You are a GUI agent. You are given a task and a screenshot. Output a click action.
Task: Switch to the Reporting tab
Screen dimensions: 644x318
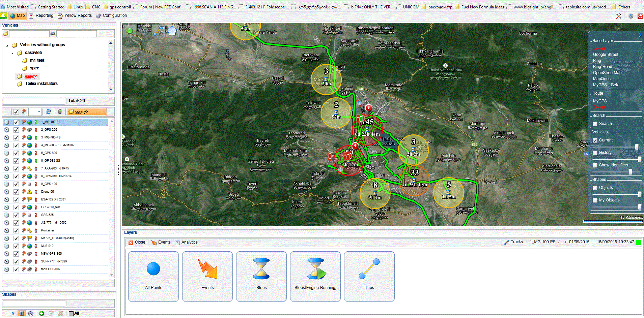tap(41, 15)
